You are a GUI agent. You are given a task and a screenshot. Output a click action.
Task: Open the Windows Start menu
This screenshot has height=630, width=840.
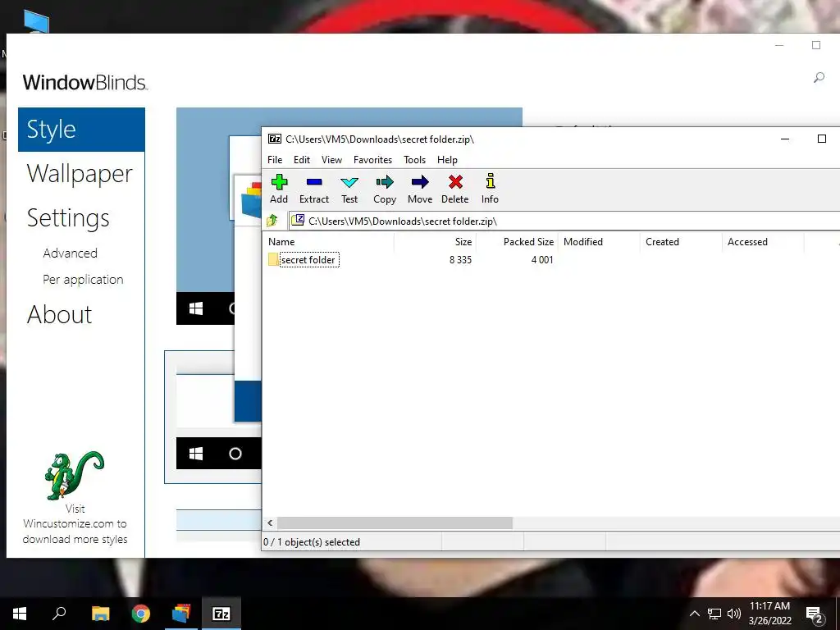click(20, 614)
